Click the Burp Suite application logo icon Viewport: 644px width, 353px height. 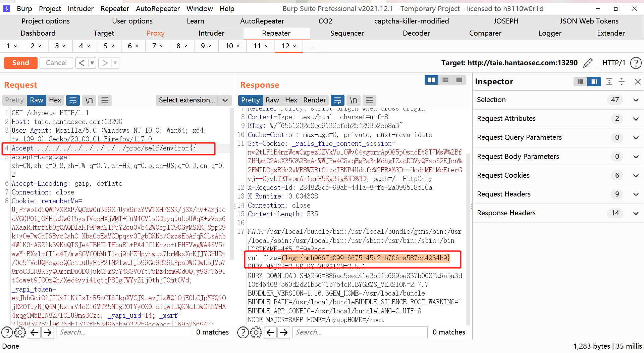(6, 9)
